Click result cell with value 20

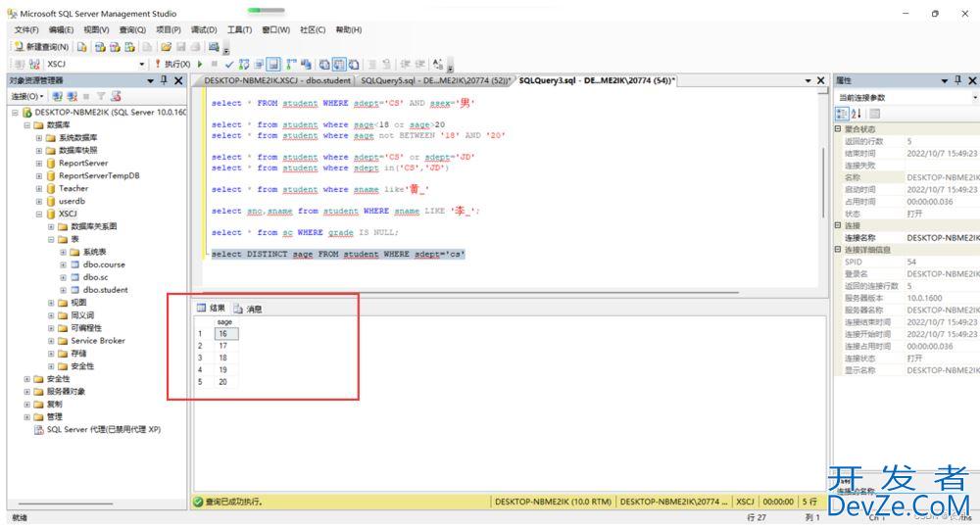225,381
